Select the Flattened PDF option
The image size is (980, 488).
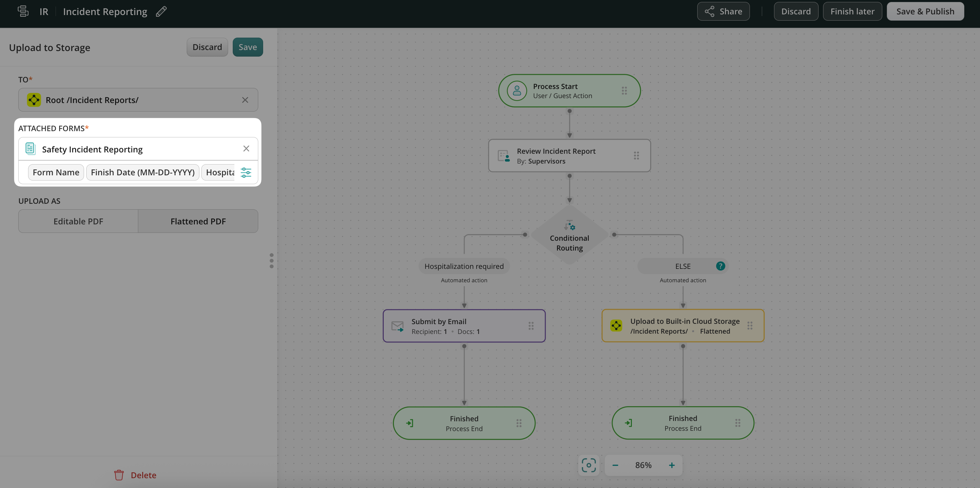tap(198, 221)
